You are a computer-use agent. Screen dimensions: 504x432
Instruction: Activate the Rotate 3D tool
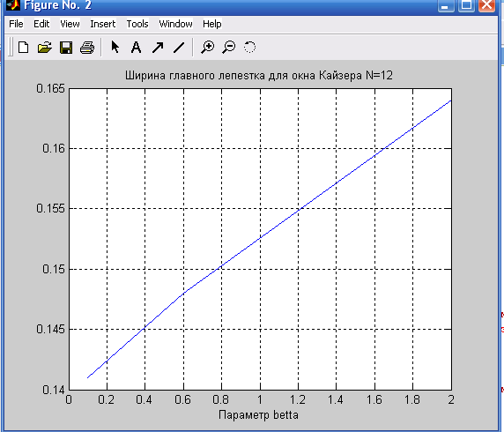(x=249, y=48)
